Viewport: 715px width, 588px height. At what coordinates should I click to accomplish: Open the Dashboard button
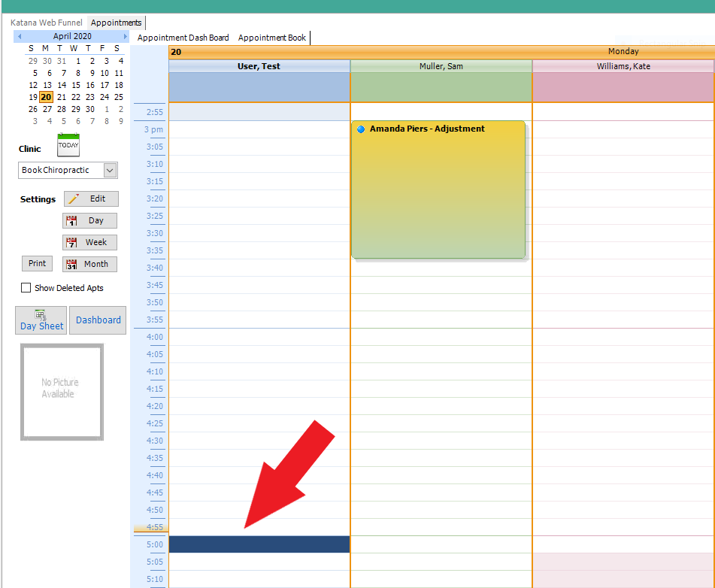98,320
